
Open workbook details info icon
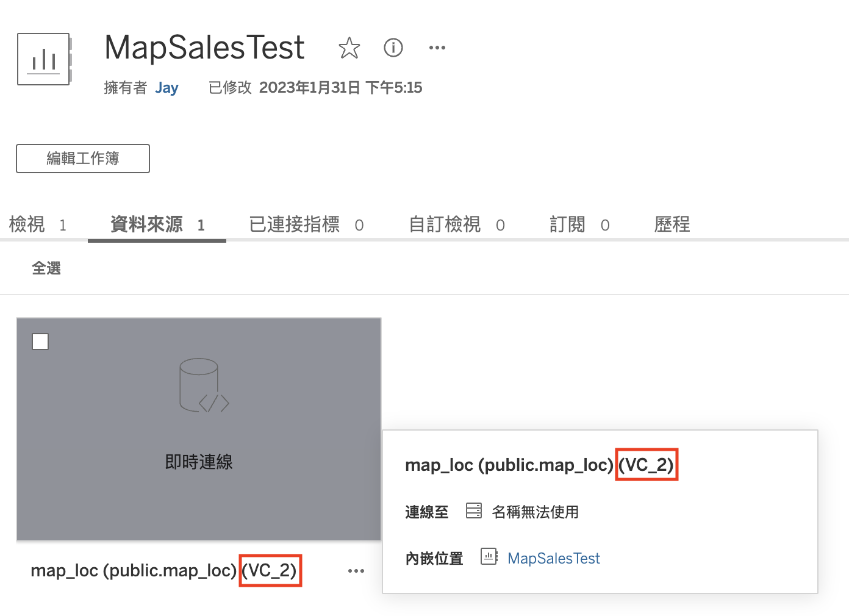393,48
